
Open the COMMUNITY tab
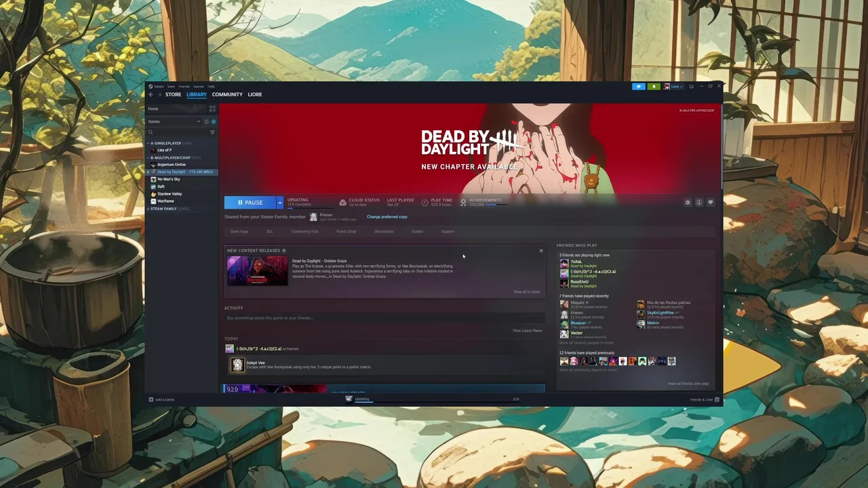click(227, 94)
